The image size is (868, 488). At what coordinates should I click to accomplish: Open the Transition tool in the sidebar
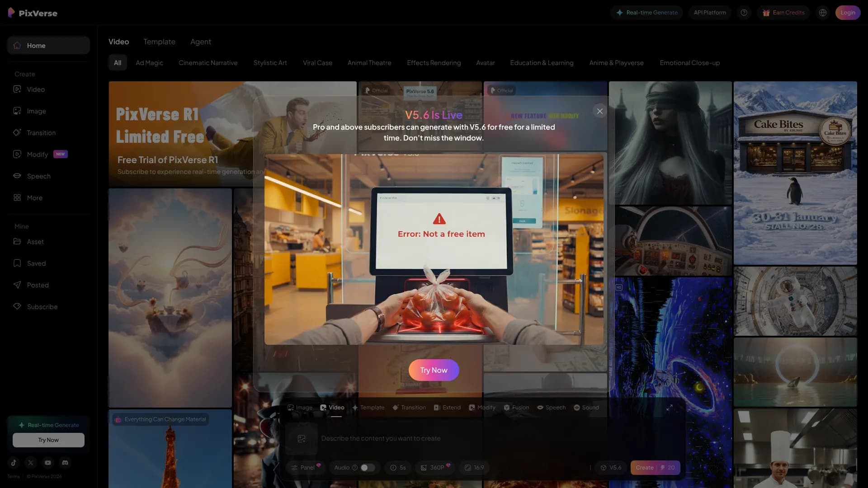coord(48,133)
